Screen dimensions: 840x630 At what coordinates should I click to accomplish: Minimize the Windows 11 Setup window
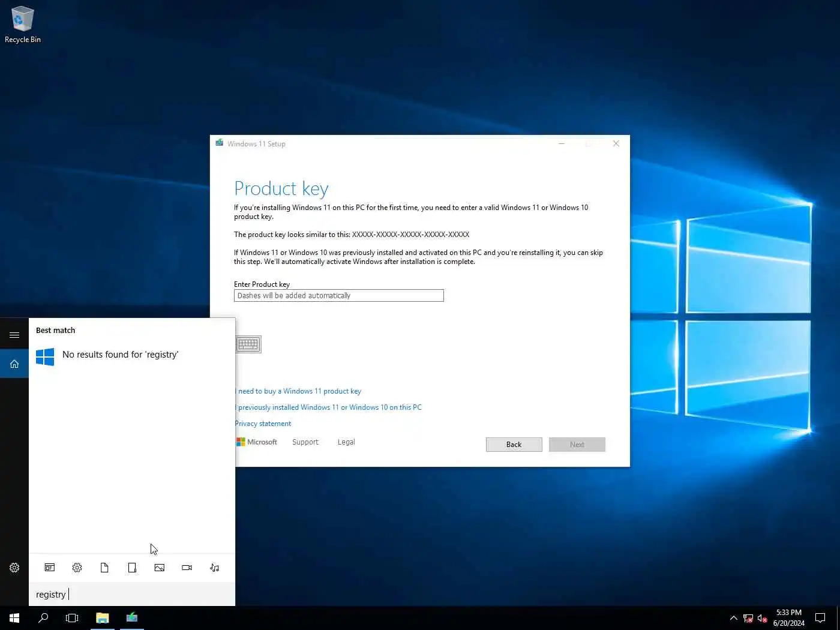(562, 143)
